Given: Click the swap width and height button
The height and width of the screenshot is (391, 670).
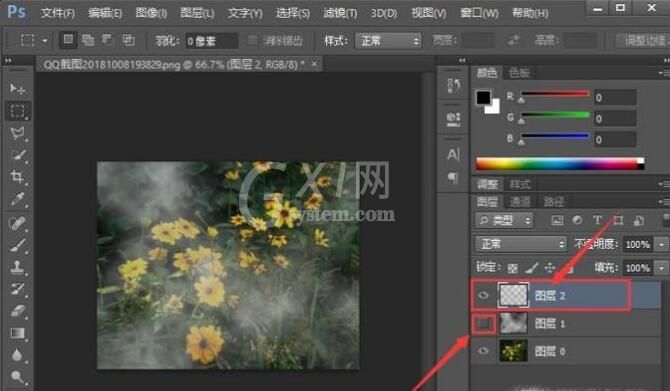Looking at the screenshot, I should [x=513, y=41].
